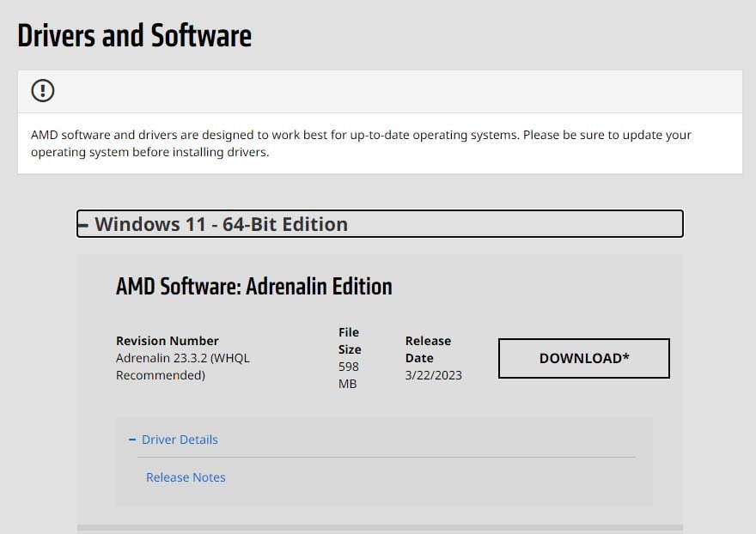Collapse the Windows 11 - 64-Bit Edition section

pyautogui.click(x=221, y=224)
